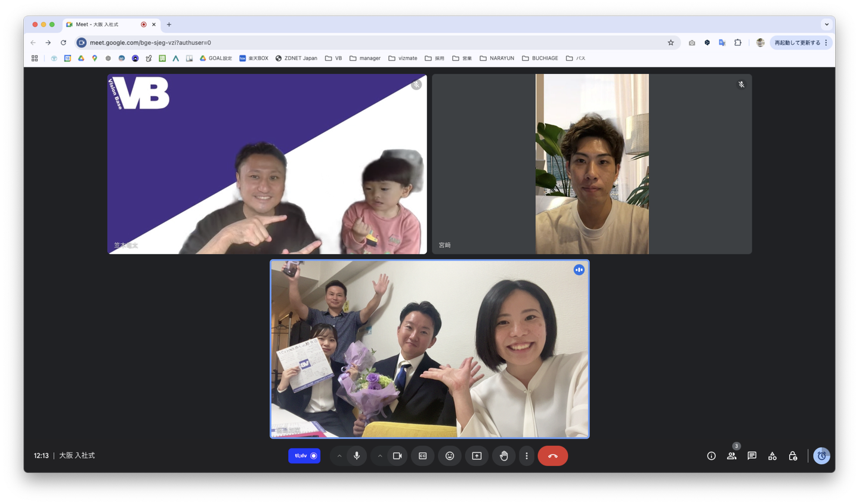The height and width of the screenshot is (504, 859).
Task: Open the 楽天BOX bookmark
Action: [x=254, y=58]
